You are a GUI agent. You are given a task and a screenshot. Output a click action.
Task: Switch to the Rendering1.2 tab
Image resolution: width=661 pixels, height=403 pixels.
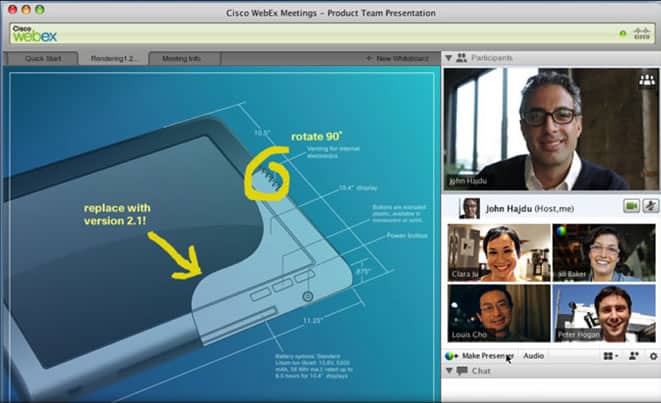point(113,58)
